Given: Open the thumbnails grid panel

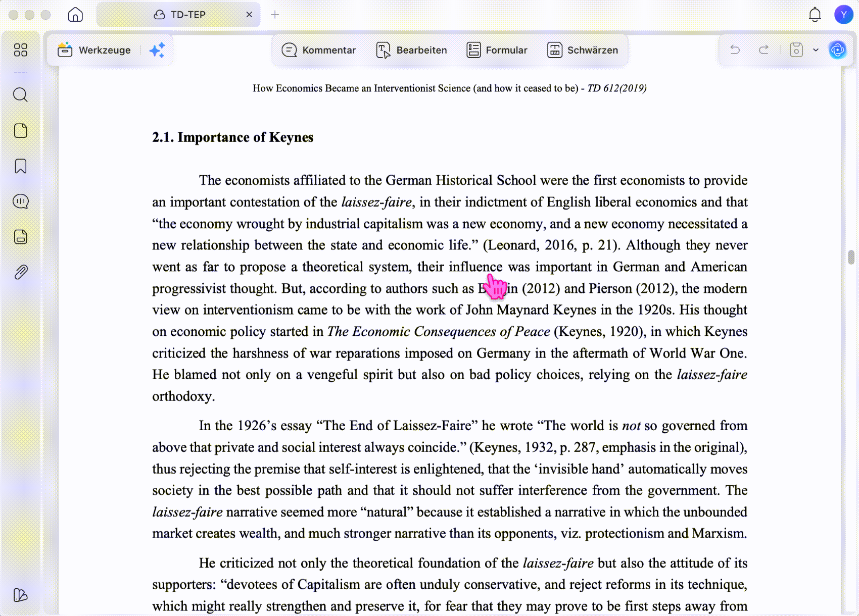Looking at the screenshot, I should coord(21,49).
